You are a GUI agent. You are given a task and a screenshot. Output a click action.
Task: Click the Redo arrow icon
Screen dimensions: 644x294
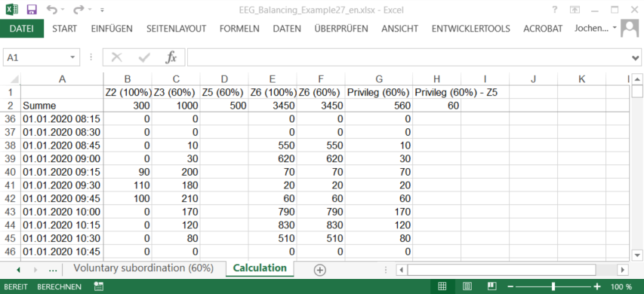click(x=79, y=10)
